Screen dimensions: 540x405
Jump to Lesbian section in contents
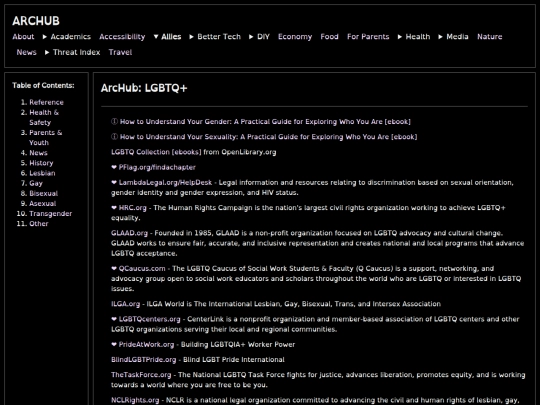[42, 173]
